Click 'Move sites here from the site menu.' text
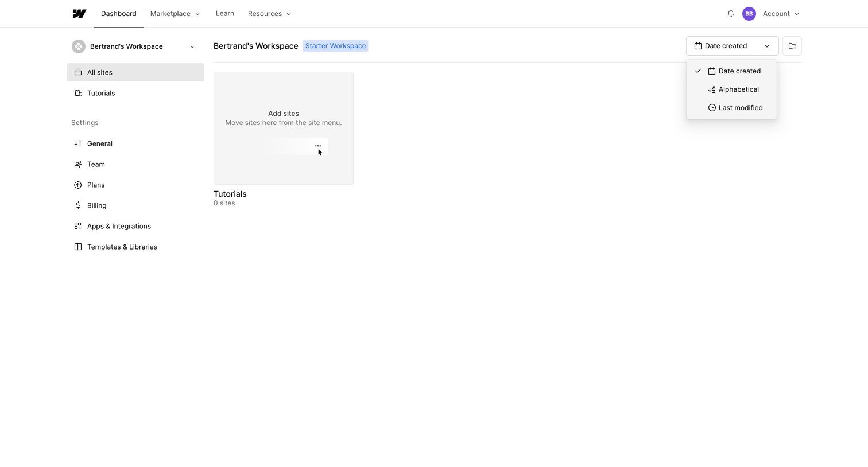 point(284,123)
